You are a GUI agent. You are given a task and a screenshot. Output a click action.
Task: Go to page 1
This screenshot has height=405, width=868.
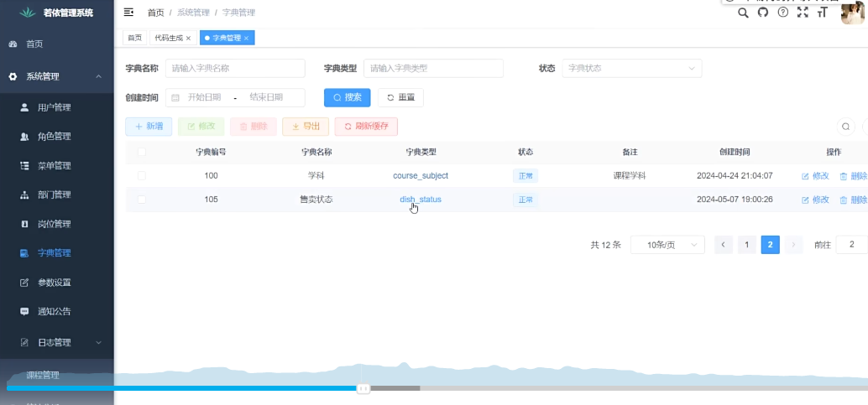(x=747, y=245)
